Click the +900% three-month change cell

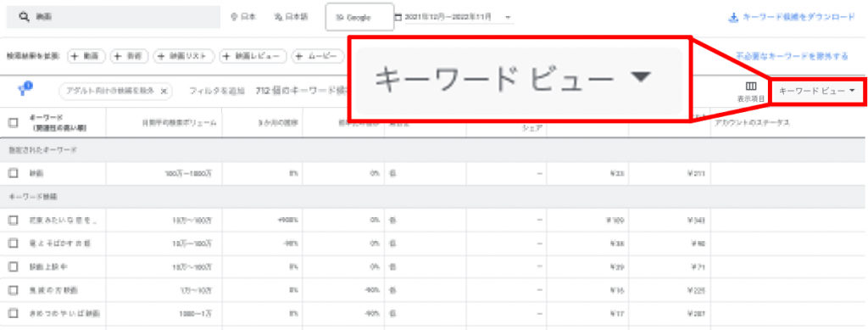288,220
